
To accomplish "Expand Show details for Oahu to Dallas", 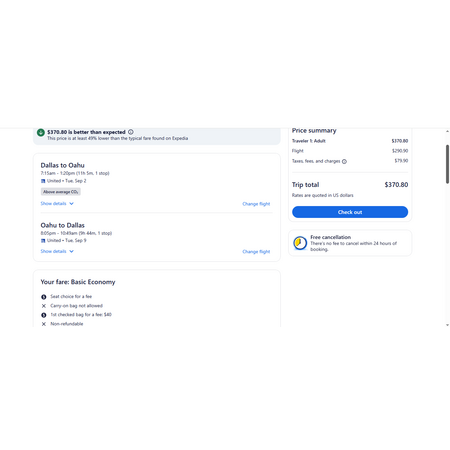I will [x=57, y=251].
